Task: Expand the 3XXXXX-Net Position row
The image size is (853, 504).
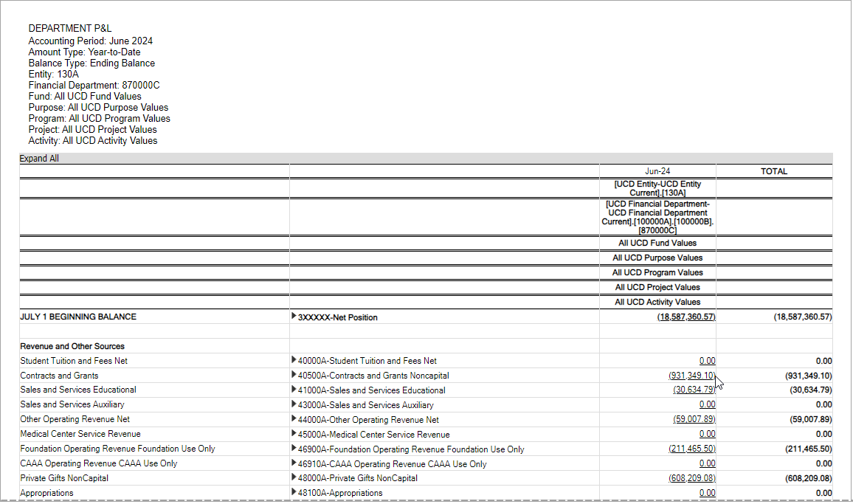Action: point(294,317)
